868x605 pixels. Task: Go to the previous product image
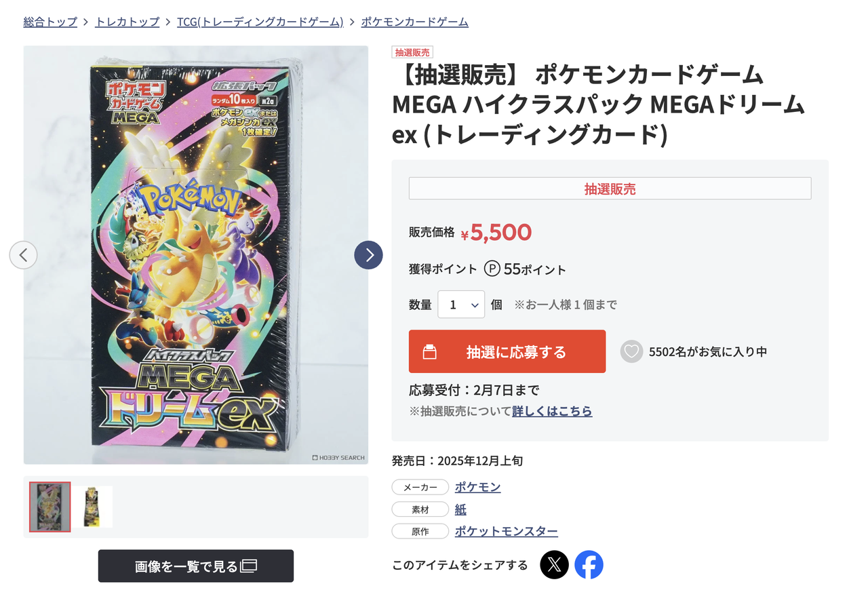click(x=24, y=255)
